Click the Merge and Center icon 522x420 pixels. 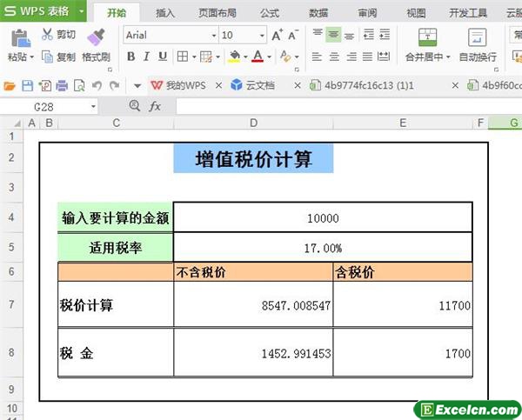coord(427,37)
